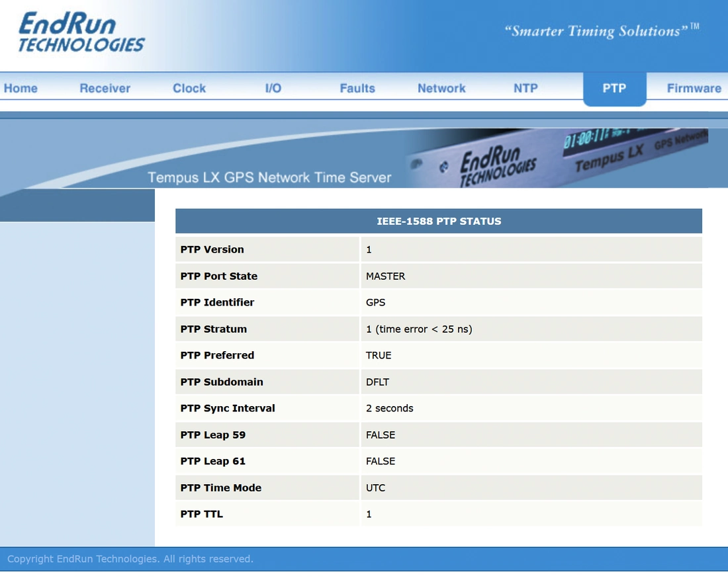Screen dimensions: 728x580
Task: Click the stratum time error value
Action: [419, 329]
